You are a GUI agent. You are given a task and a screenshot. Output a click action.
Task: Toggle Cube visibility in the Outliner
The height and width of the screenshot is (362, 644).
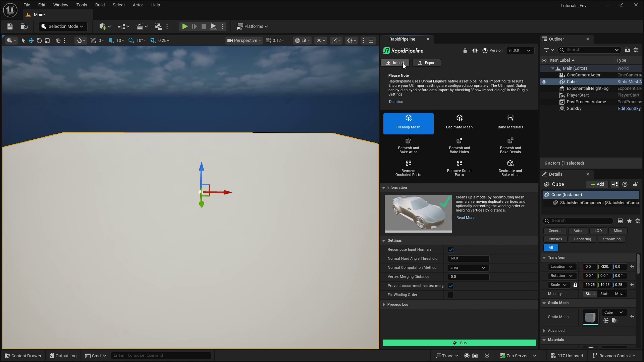tap(544, 82)
